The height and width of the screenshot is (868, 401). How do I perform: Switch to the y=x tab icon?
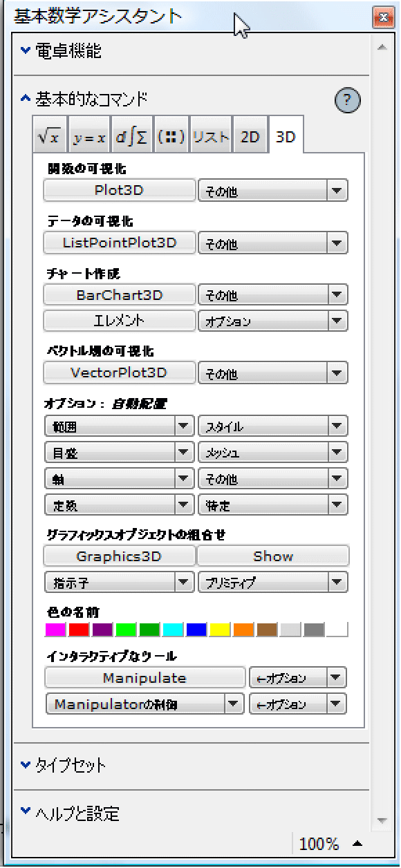pyautogui.click(x=90, y=137)
